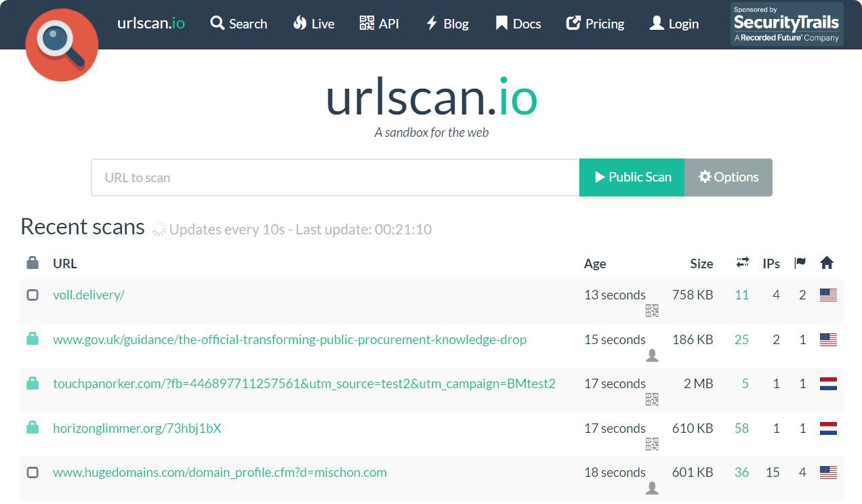Click the urlscan magnifying glass logo
This screenshot has width=862, height=504.
click(62, 45)
